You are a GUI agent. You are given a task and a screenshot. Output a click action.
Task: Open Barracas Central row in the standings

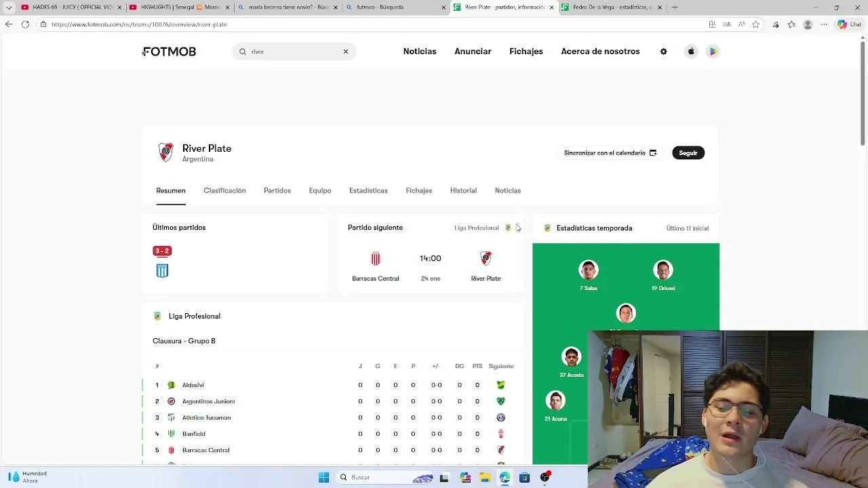(x=333, y=450)
